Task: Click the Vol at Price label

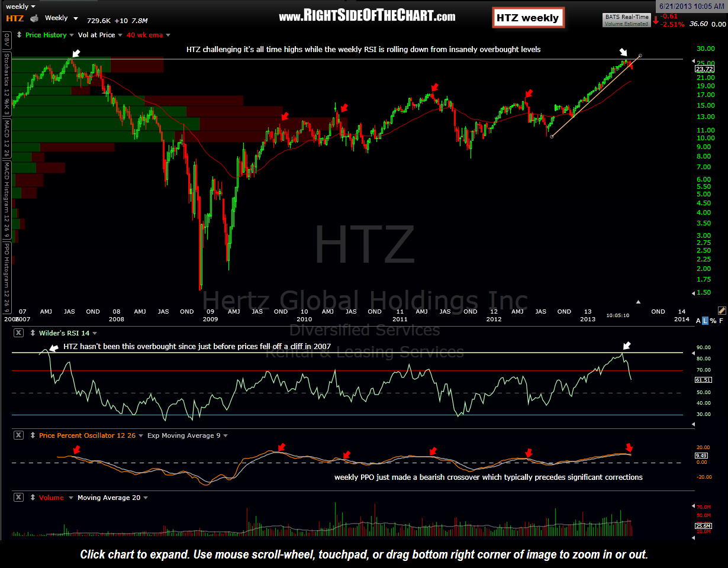Action: [x=96, y=35]
